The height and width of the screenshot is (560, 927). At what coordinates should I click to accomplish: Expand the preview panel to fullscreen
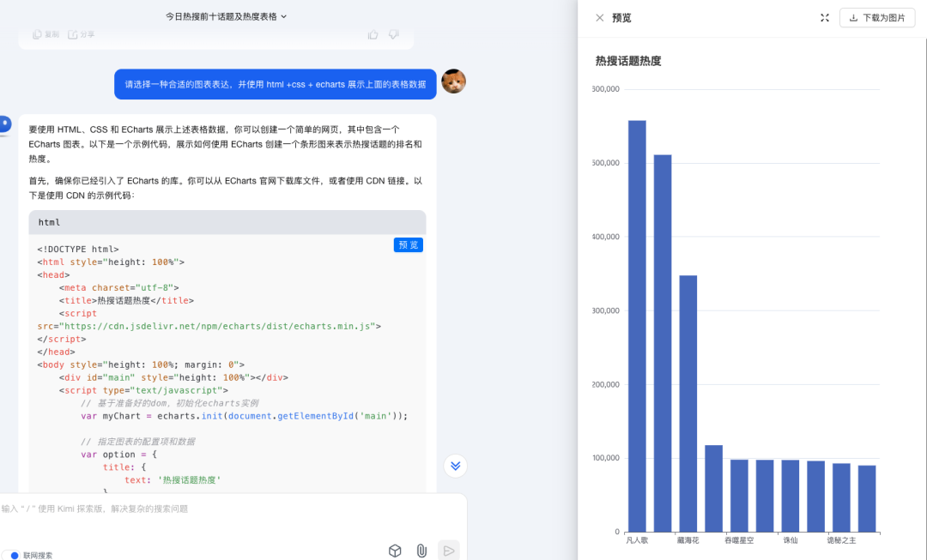(x=824, y=17)
